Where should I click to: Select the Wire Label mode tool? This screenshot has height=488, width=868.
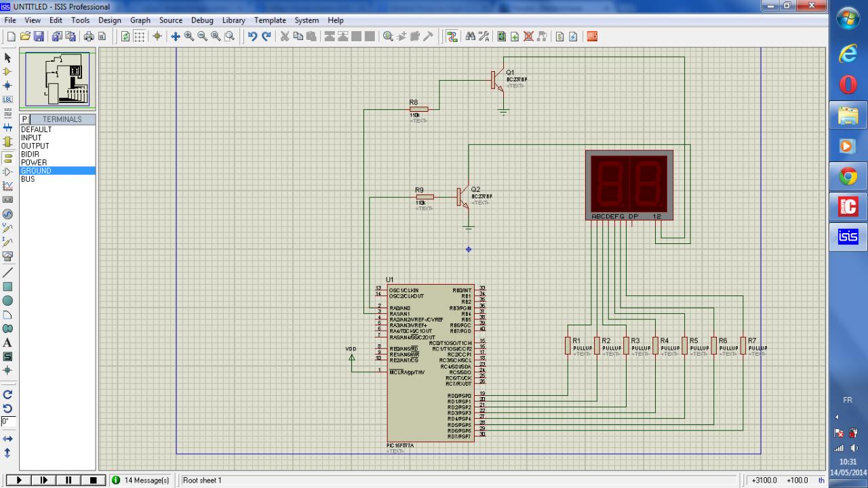pyautogui.click(x=8, y=100)
